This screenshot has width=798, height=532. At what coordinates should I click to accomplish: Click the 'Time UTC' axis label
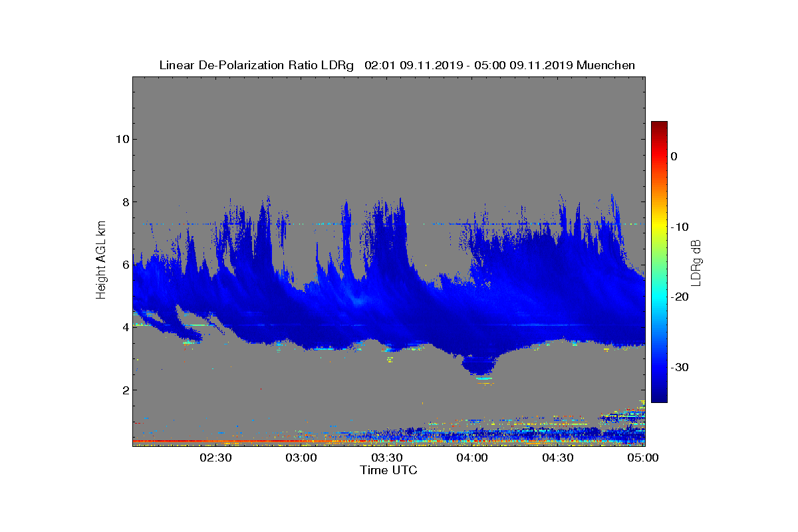click(388, 470)
